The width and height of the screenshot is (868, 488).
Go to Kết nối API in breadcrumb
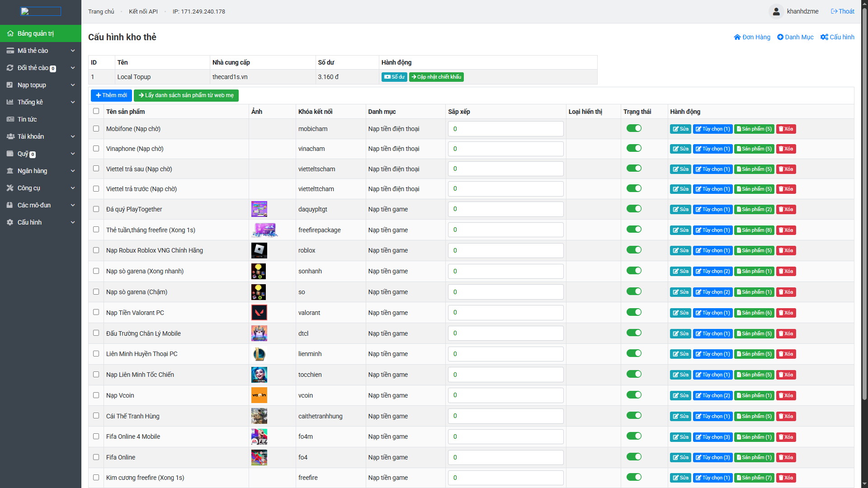coord(143,12)
